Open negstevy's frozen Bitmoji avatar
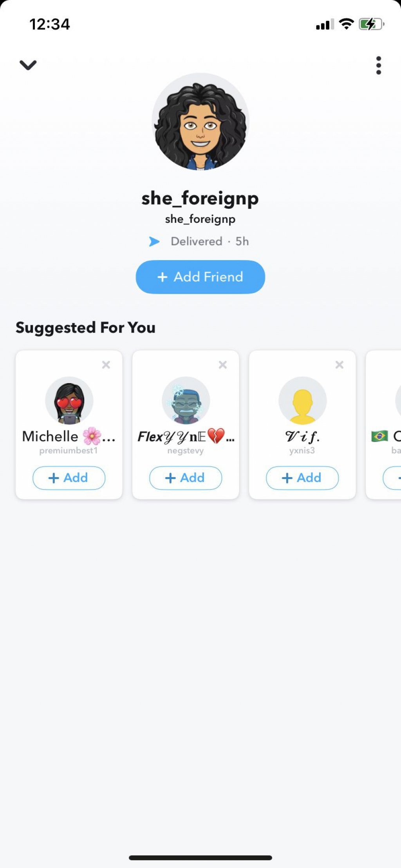Image resolution: width=401 pixels, height=868 pixels. tap(186, 401)
